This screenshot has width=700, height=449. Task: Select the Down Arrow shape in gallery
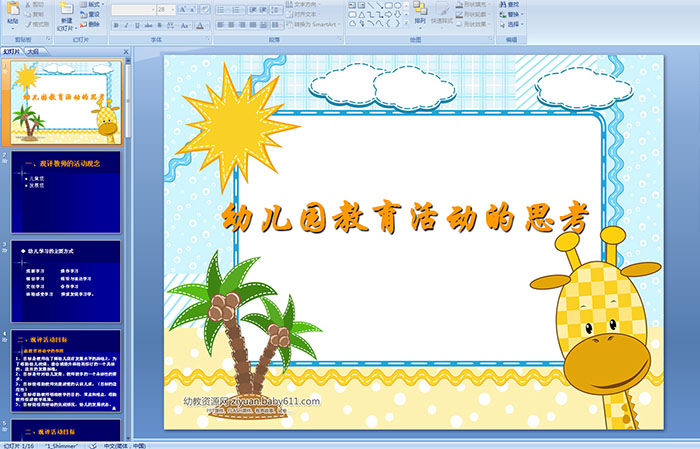click(x=397, y=15)
